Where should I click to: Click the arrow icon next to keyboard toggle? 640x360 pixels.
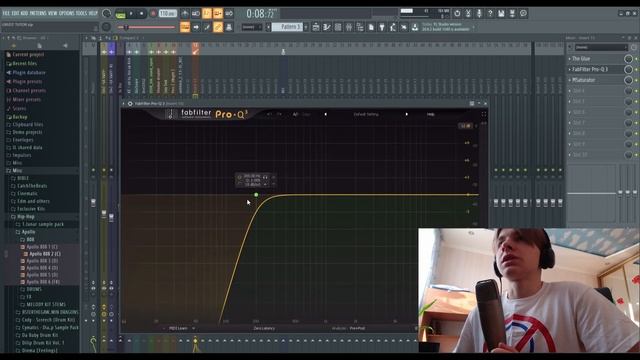[x=196, y=27]
